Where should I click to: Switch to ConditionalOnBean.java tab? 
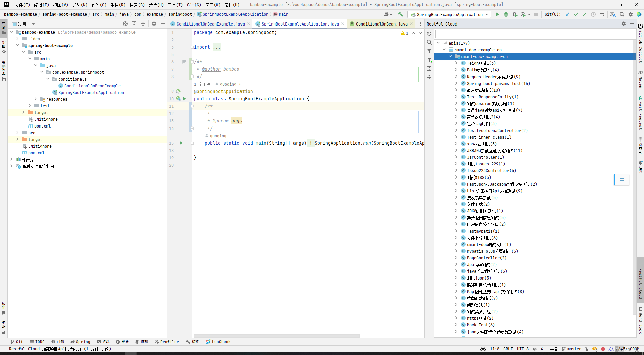pyautogui.click(x=381, y=24)
